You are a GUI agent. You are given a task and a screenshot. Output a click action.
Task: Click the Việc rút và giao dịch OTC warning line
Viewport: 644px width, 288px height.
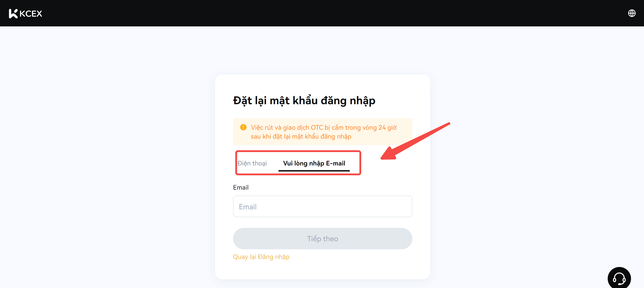coord(324,127)
